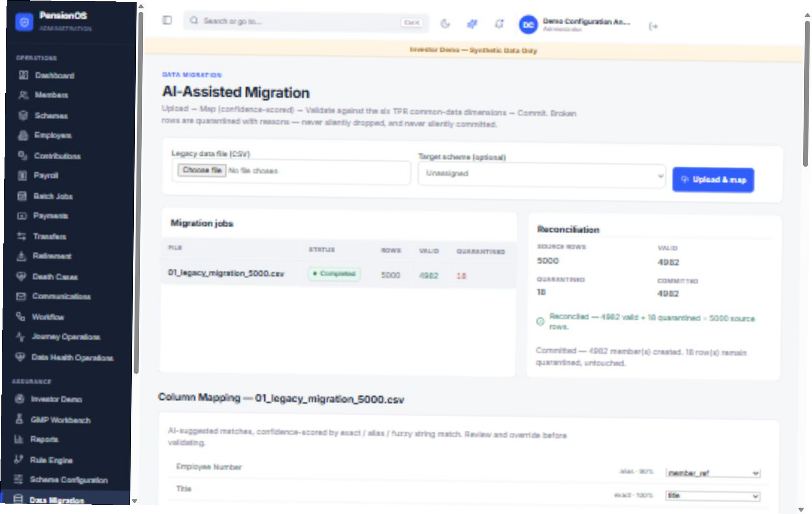Click the main page scrollbar thumb

[x=806, y=94]
